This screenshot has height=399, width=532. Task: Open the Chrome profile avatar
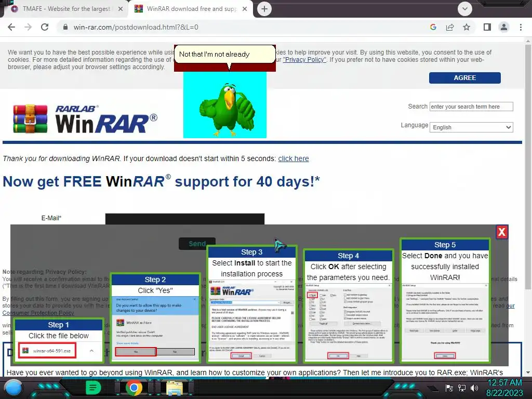click(504, 27)
